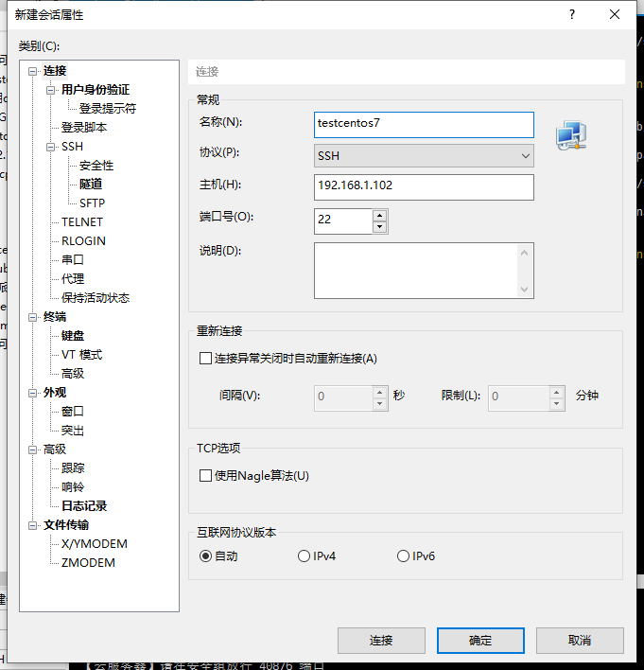Click the 限制 disabled input showing 0
Image resolution: width=644 pixels, height=670 pixels.
click(x=519, y=398)
